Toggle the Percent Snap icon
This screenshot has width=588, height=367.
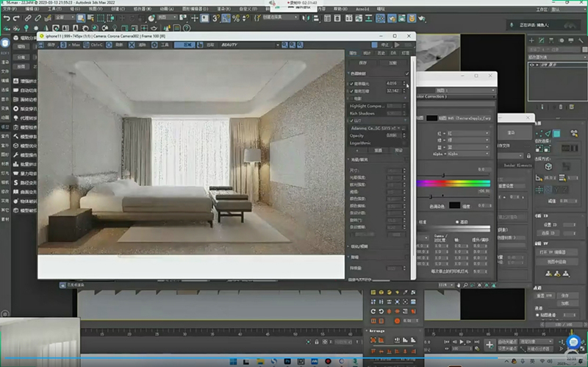click(236, 18)
